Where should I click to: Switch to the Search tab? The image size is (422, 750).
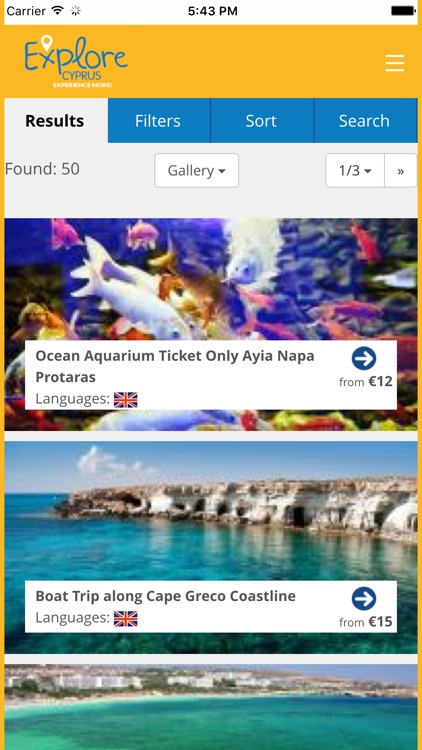pyautogui.click(x=366, y=121)
